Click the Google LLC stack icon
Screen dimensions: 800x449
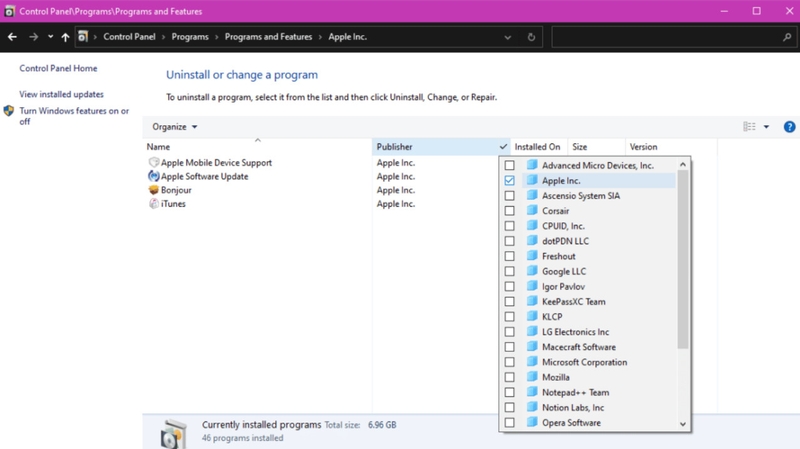click(x=532, y=271)
